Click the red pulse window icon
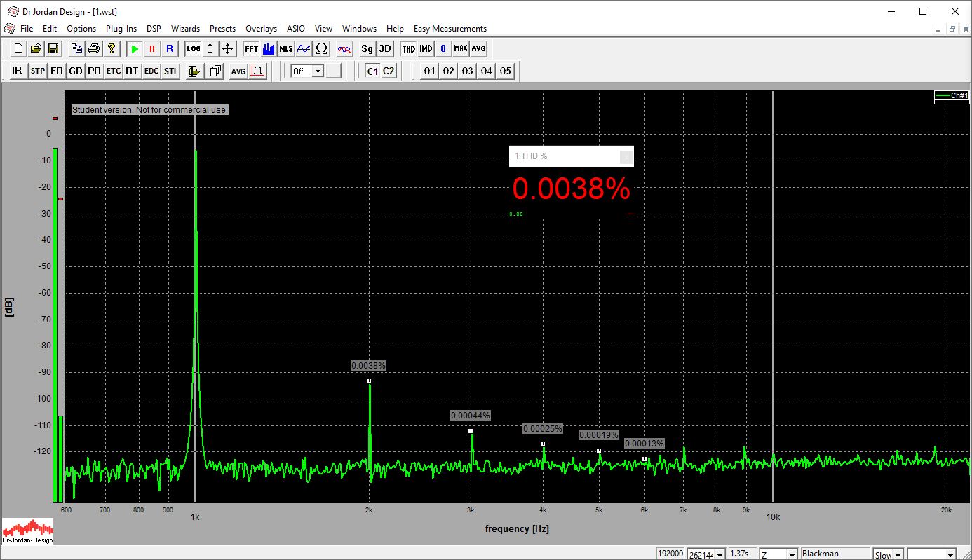This screenshot has width=972, height=560. pos(257,71)
